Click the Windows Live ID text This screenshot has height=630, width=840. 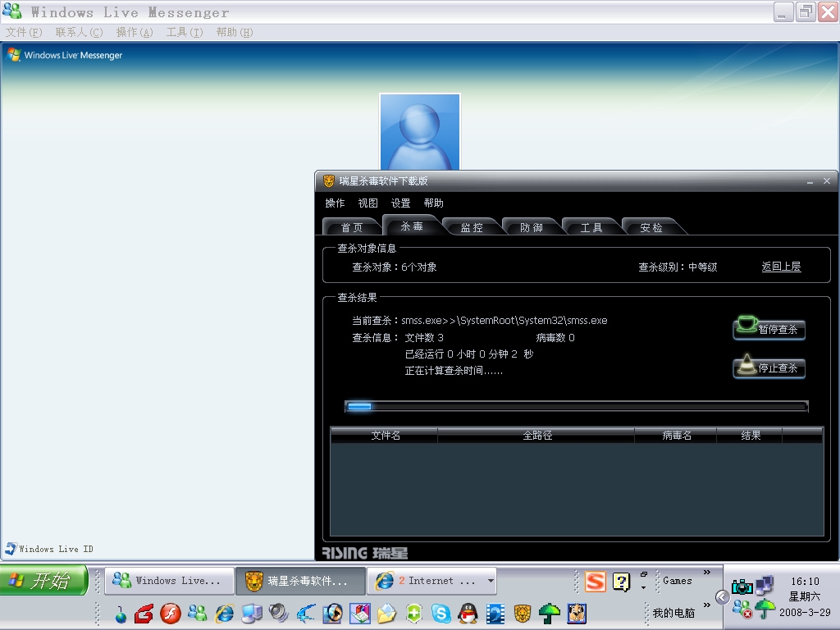click(56, 549)
